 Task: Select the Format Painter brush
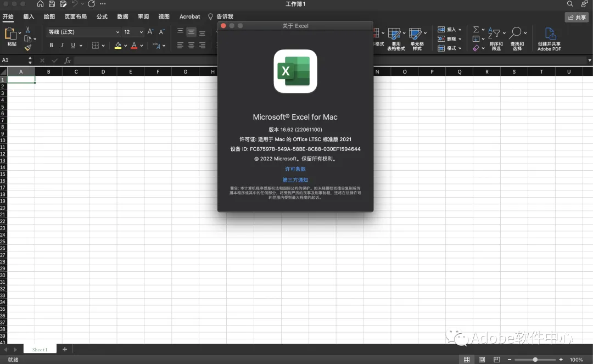point(27,48)
